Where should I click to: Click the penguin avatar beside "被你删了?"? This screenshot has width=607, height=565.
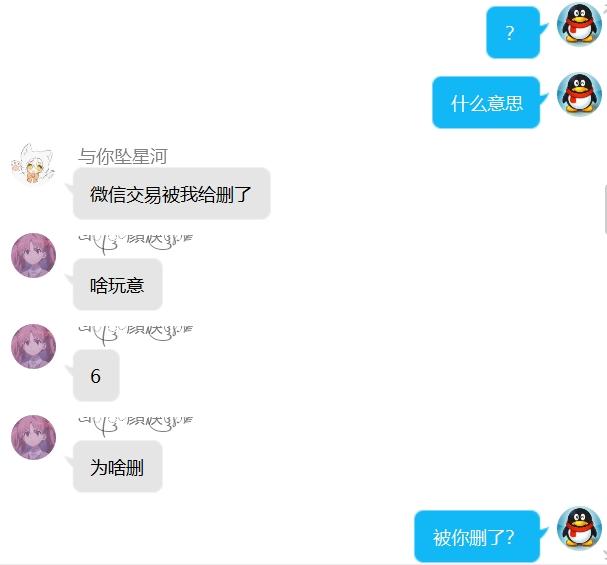coord(579,528)
